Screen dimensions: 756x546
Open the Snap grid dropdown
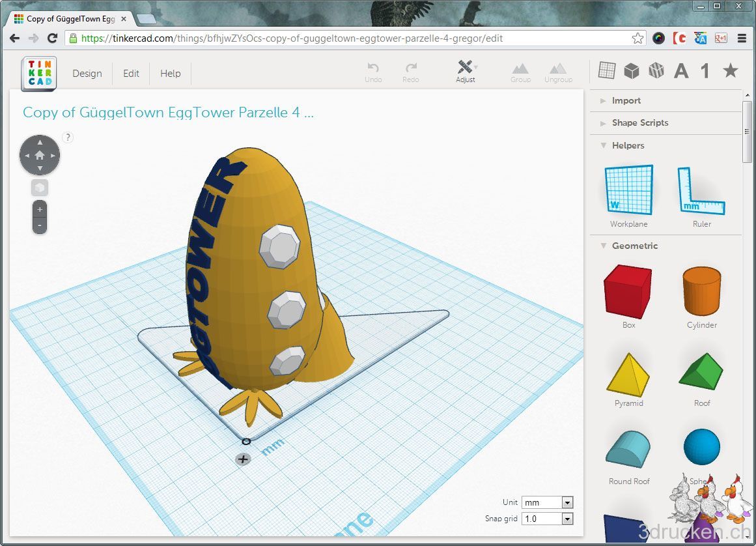(547, 519)
